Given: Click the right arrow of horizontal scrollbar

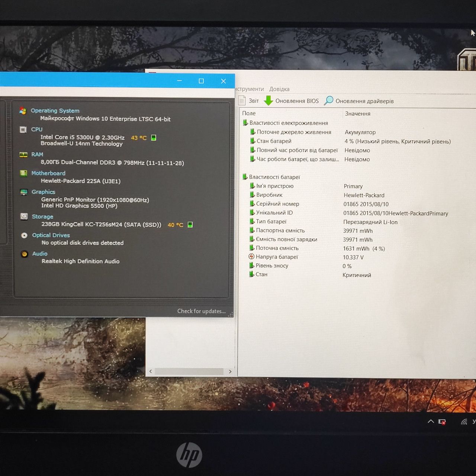Looking at the screenshot, I should tap(230, 371).
